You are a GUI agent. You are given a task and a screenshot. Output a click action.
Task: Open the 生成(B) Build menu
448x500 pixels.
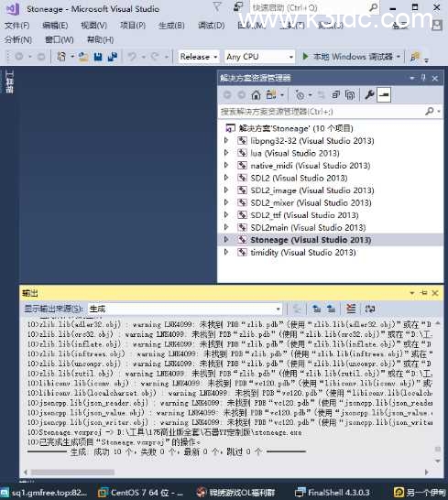coord(171,26)
